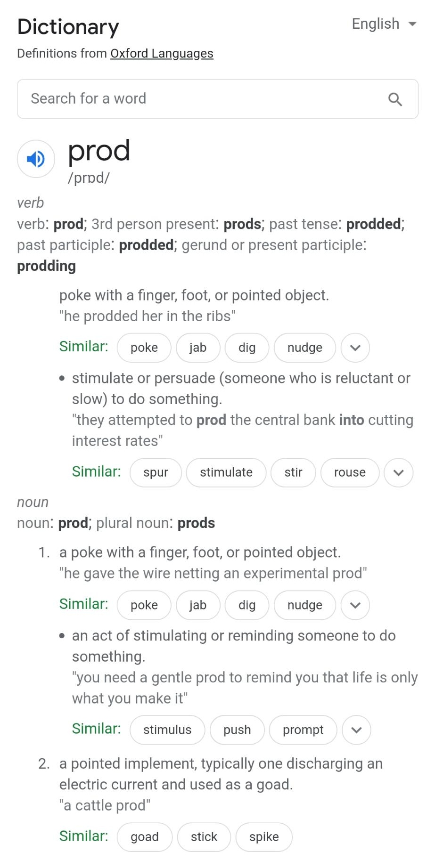Select the 'spur' synonym chip

[156, 472]
